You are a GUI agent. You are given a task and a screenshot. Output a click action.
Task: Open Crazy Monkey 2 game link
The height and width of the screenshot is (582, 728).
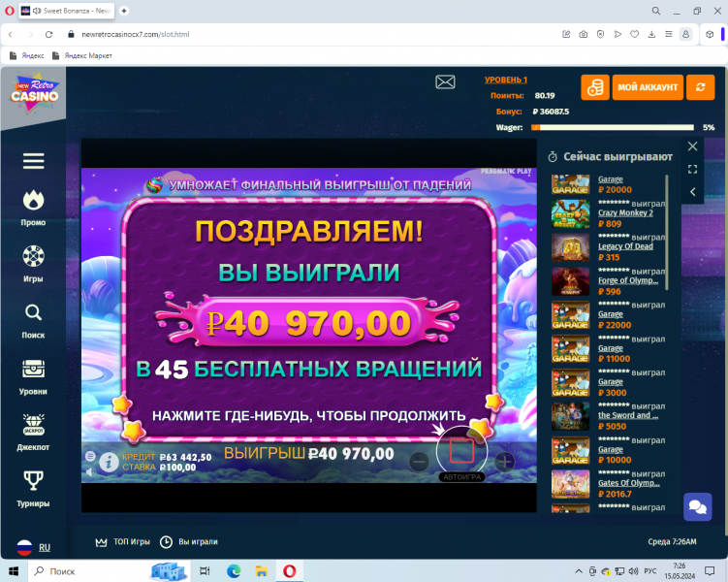pyautogui.click(x=625, y=212)
